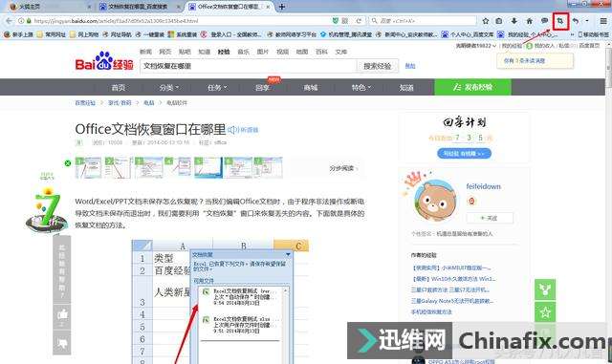
Task: Switch to the second Baidu search tab
Action: click(x=139, y=7)
